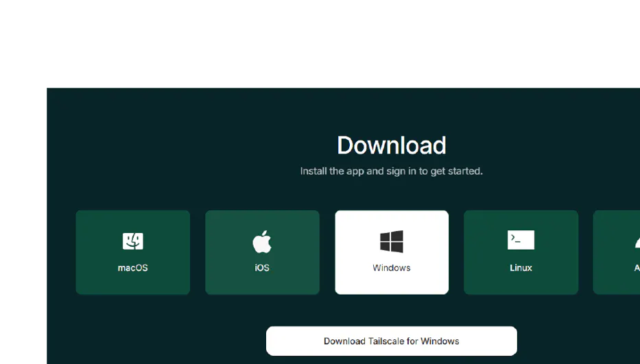Select the macOS platform tile
This screenshot has height=364, width=640.
point(132,252)
